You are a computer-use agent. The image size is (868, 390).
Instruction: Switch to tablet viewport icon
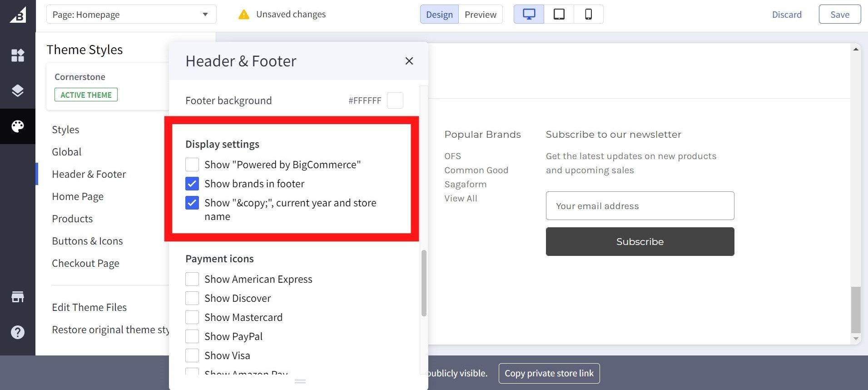click(559, 14)
